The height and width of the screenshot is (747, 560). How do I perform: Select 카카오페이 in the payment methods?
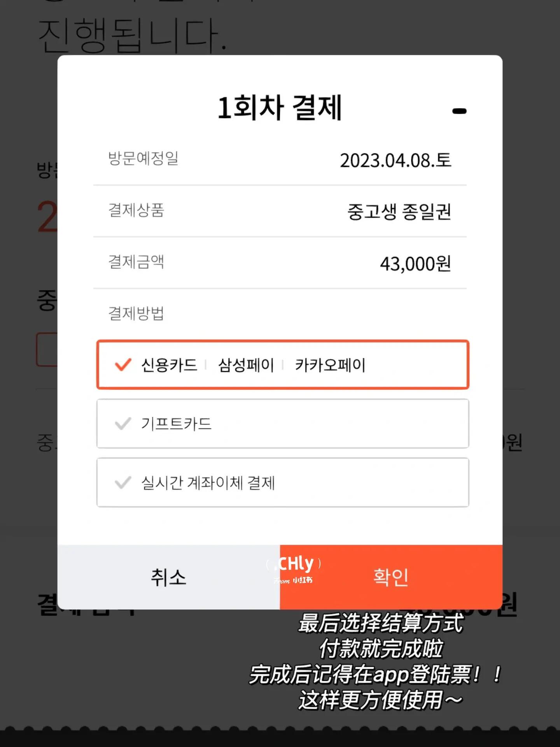330,365
